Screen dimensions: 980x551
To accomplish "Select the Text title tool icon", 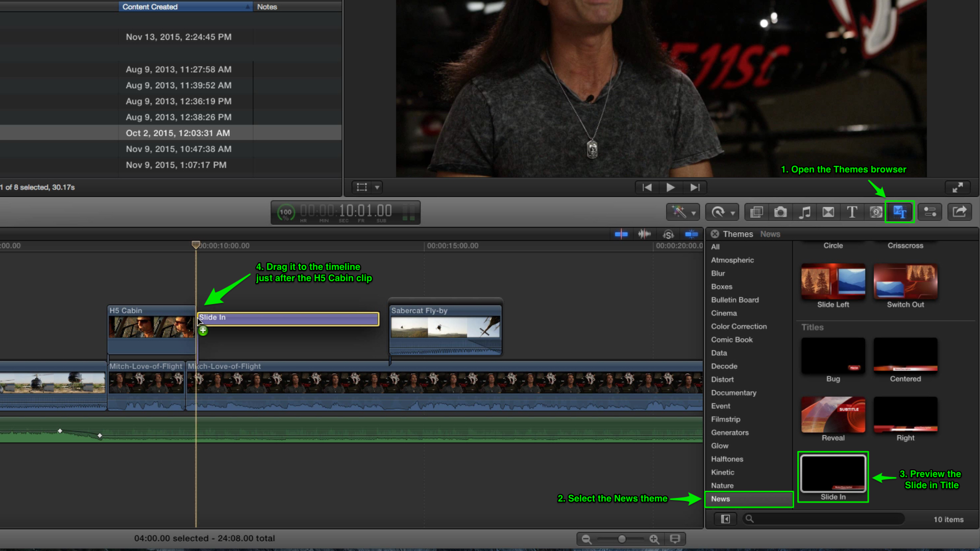I will pyautogui.click(x=851, y=211).
